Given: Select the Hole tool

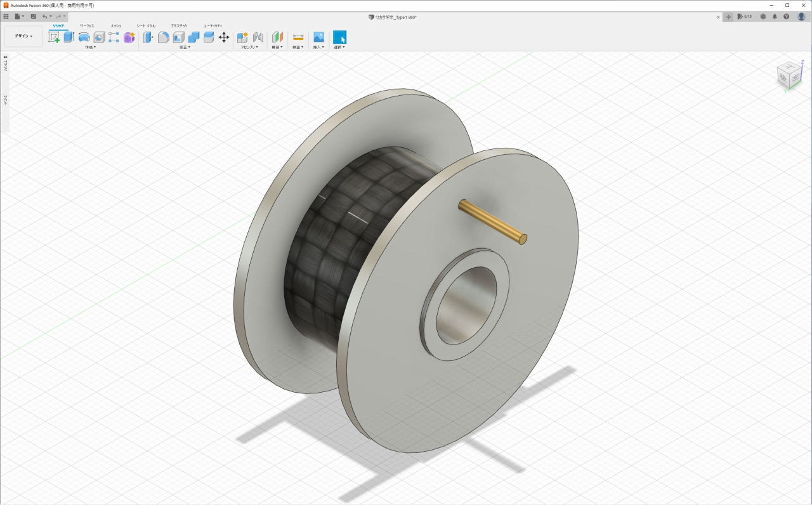Looking at the screenshot, I should 99,37.
